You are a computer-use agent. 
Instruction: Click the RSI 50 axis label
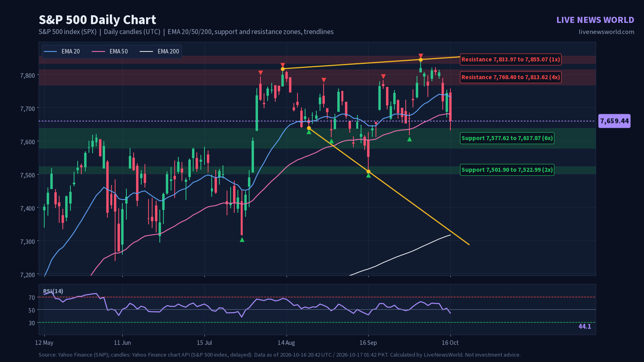click(32, 310)
